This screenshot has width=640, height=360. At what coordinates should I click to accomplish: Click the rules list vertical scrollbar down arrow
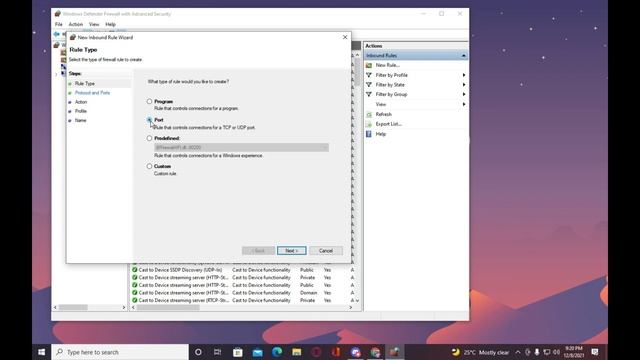click(358, 300)
